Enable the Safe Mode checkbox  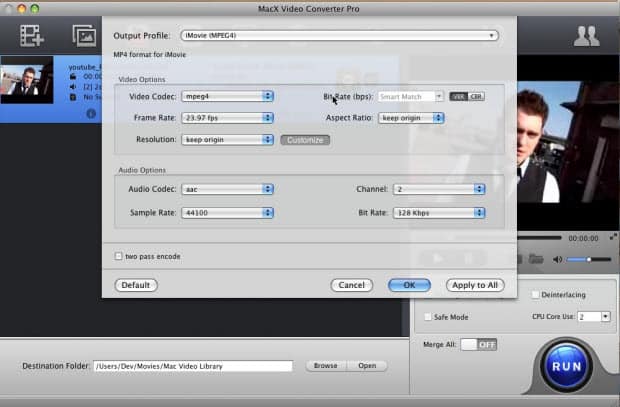[427, 317]
